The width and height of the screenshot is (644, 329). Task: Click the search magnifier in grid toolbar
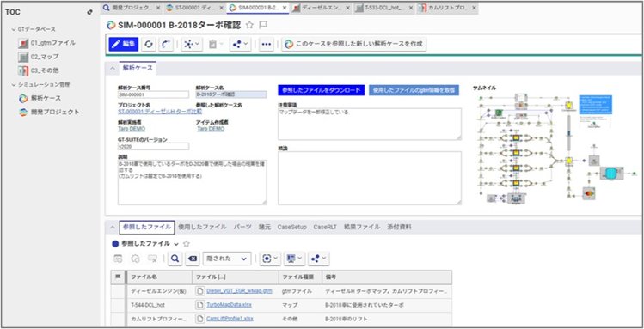175,259
